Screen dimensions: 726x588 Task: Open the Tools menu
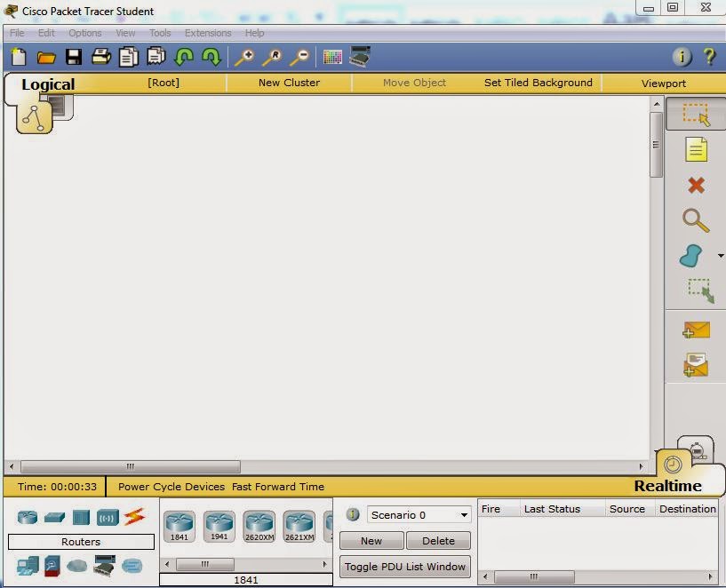(x=160, y=33)
